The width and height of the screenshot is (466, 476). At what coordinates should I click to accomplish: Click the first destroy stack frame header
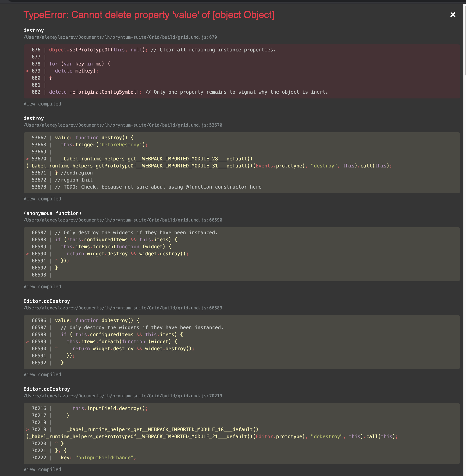point(33,30)
